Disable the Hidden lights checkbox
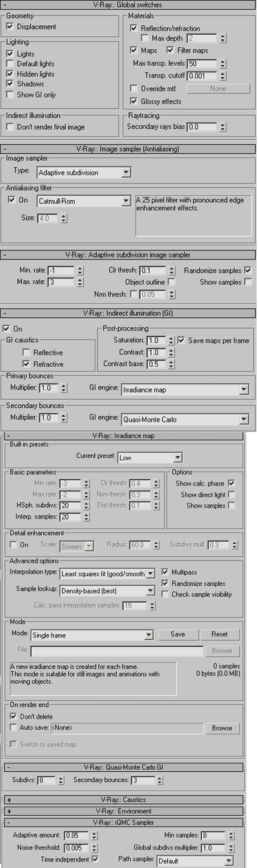 (10, 74)
